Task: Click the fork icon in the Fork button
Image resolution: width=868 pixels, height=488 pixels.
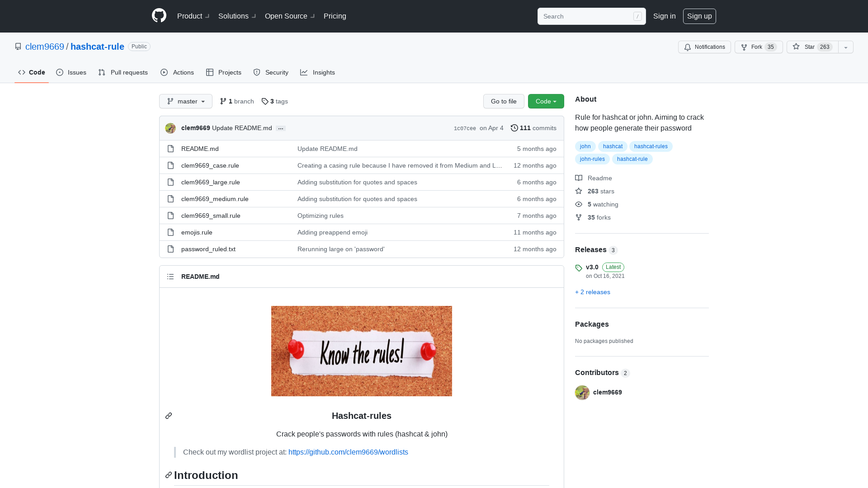Action: (744, 47)
